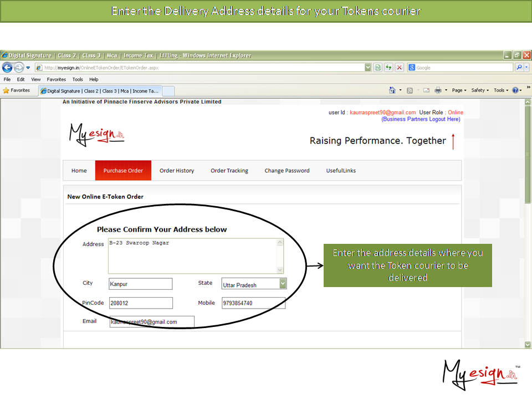This screenshot has height=399, width=532.
Task: Go to Change Password page
Action: 287,171
